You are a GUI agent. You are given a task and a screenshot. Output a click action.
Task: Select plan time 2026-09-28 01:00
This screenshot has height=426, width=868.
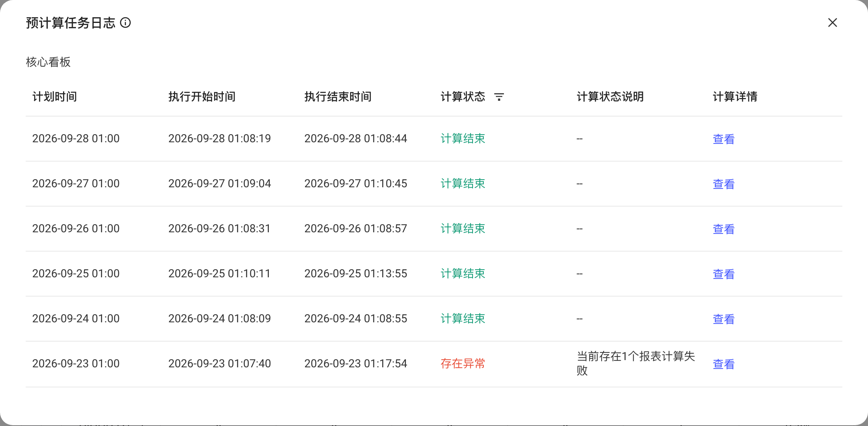tap(76, 138)
